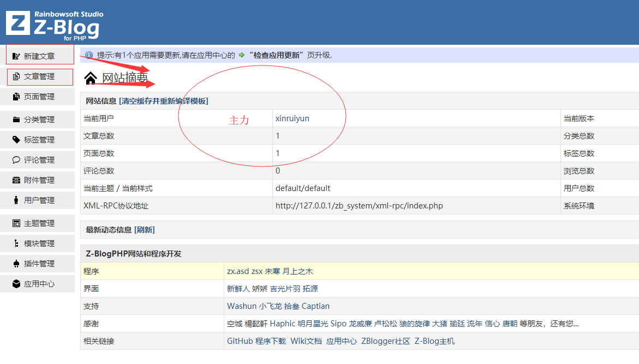Screen dimensions: 639x364
Task: Click the default/default theme value
Action: pyautogui.click(x=303, y=188)
